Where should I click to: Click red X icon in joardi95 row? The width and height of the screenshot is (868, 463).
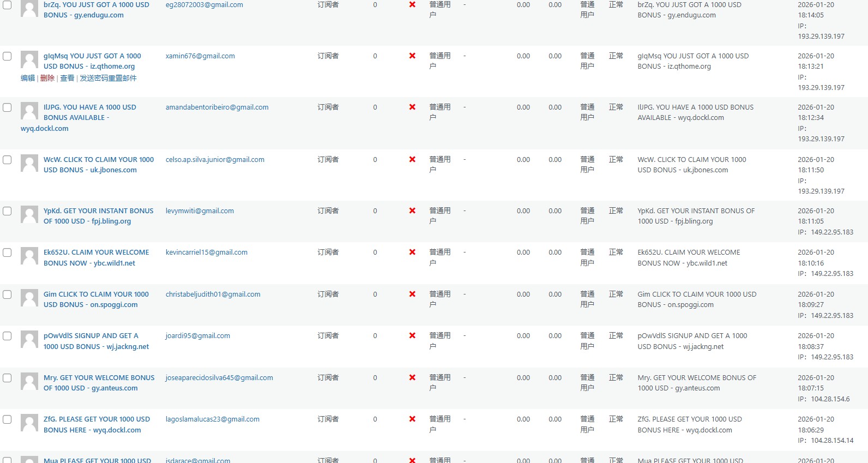412,335
